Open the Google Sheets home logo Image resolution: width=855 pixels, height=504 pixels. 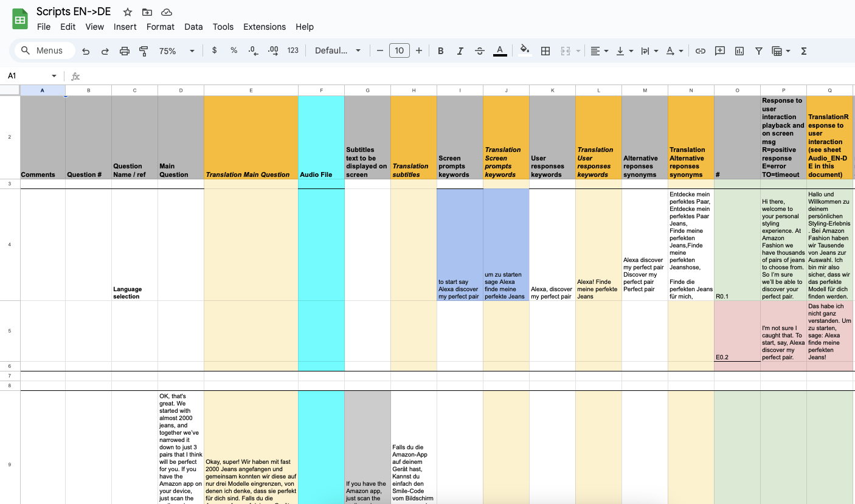[x=20, y=19]
